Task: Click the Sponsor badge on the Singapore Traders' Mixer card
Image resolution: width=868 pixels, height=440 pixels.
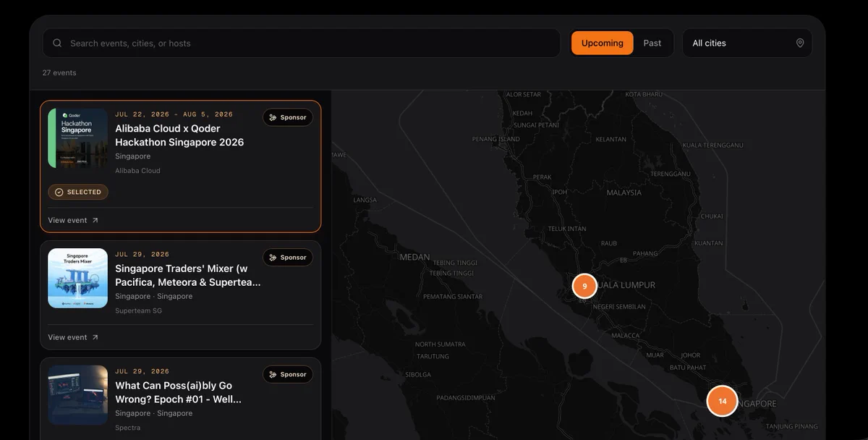Action: [288, 258]
